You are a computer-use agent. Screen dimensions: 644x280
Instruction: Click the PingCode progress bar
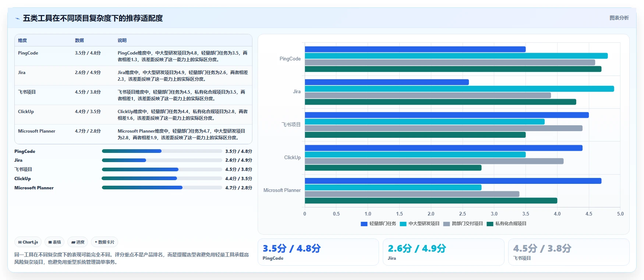[x=162, y=151]
